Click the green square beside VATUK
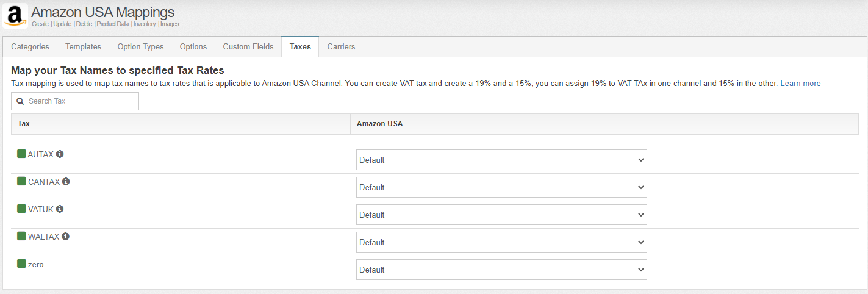Screen dimensions: 868x294 pos(21,209)
